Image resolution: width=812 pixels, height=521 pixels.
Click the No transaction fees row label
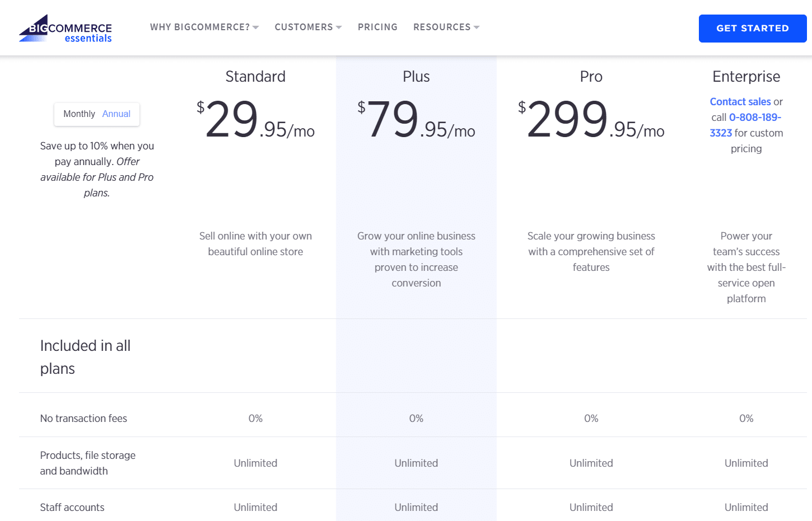tap(83, 419)
